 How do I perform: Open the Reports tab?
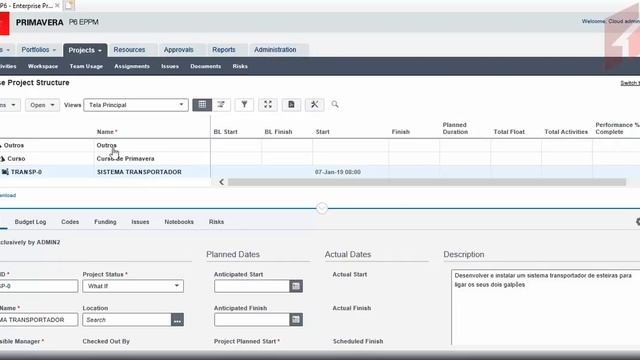224,50
